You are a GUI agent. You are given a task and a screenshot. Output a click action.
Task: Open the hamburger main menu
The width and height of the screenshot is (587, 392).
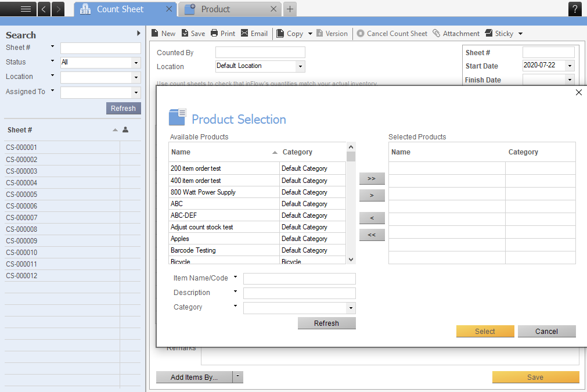coord(26,9)
